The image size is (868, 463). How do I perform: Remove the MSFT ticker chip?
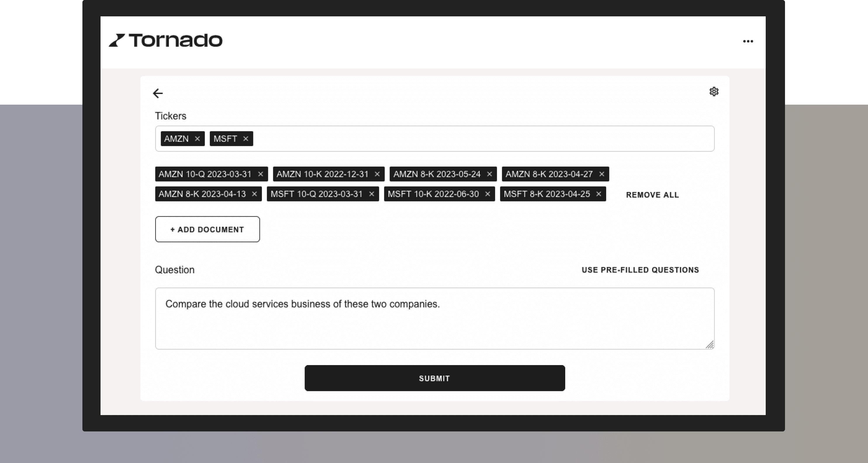coord(246,139)
